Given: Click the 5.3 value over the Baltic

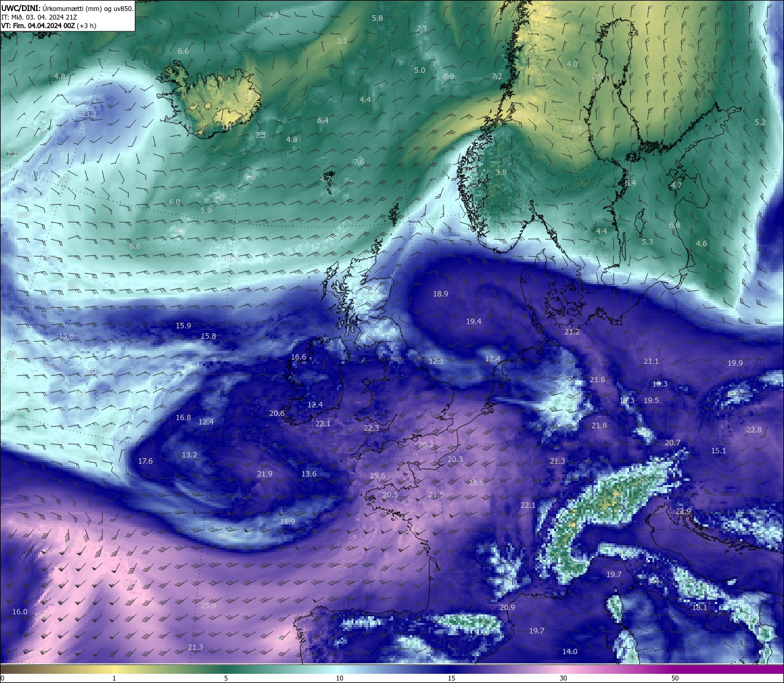Looking at the screenshot, I should pos(647,242).
